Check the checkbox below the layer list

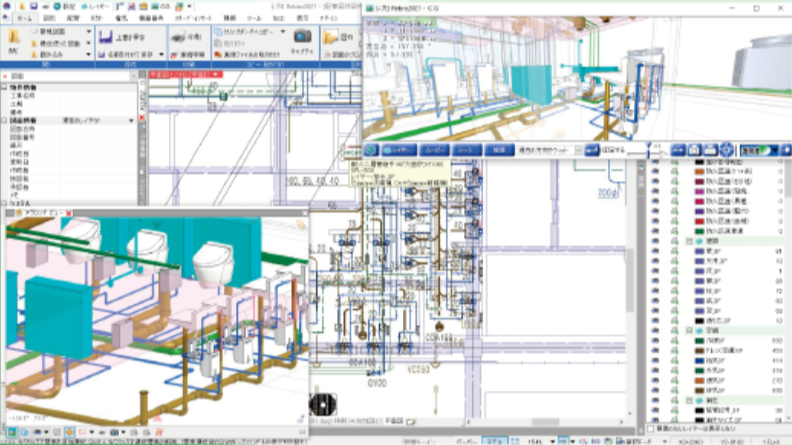651,429
